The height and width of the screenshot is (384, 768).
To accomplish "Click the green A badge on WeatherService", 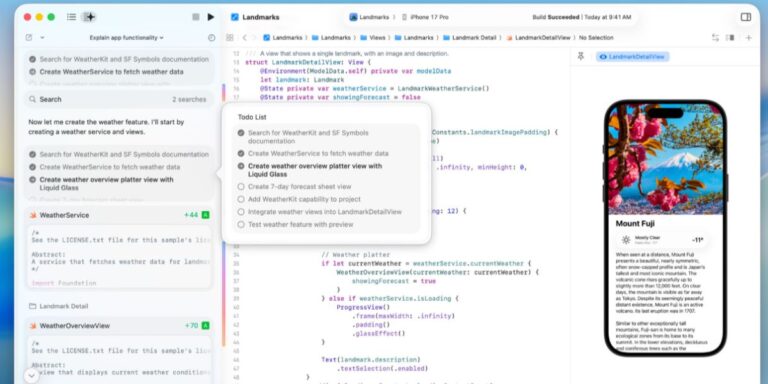I will click(x=206, y=215).
